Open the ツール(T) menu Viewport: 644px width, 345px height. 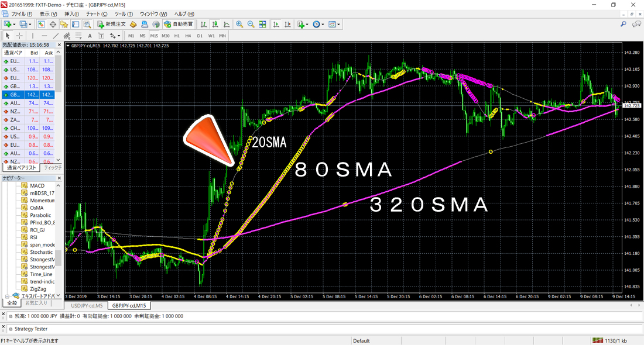[124, 14]
